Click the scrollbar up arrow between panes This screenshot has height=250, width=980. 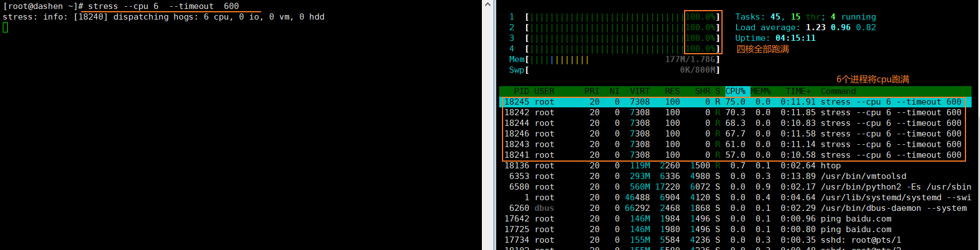(x=487, y=4)
